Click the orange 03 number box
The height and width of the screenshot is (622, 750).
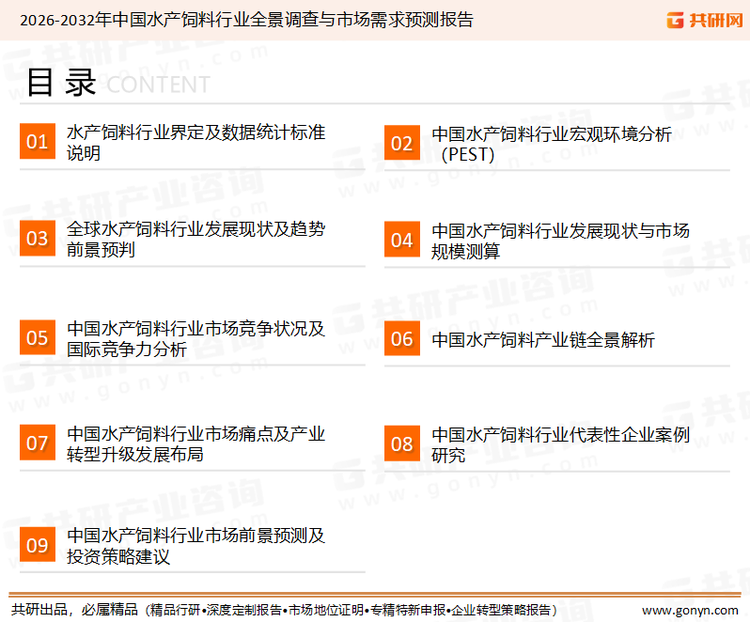click(37, 238)
